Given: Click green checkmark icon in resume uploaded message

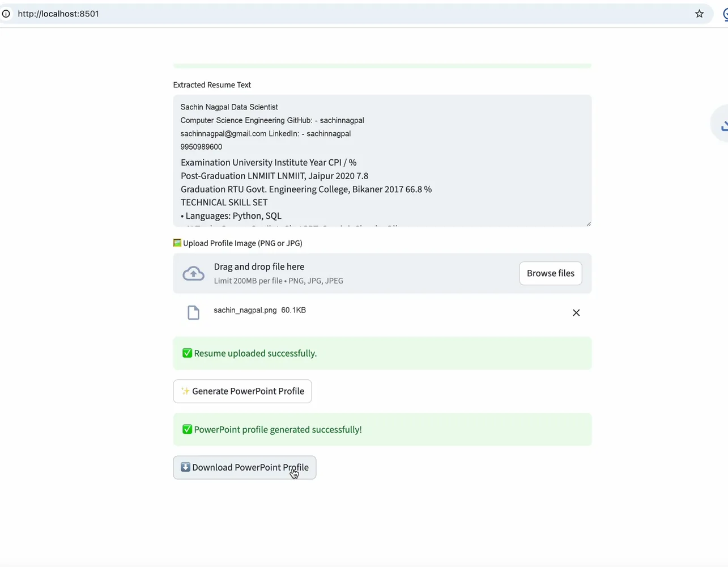Looking at the screenshot, I should pos(187,353).
